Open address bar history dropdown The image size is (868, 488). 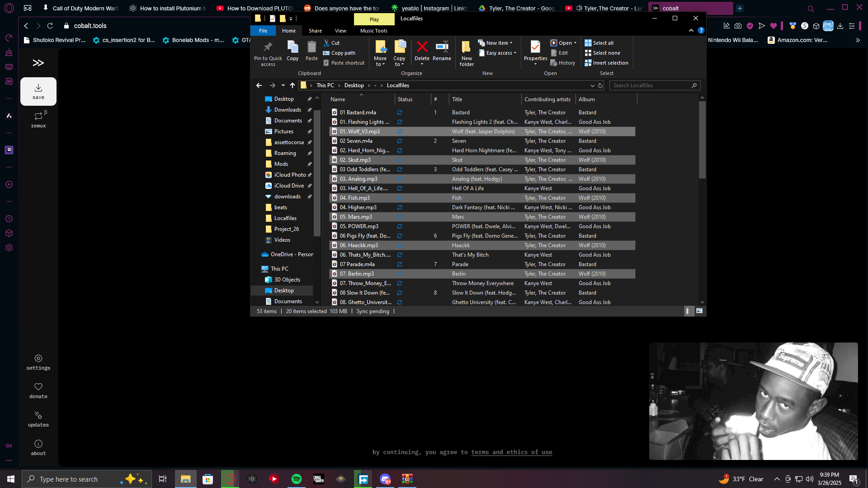tap(592, 85)
